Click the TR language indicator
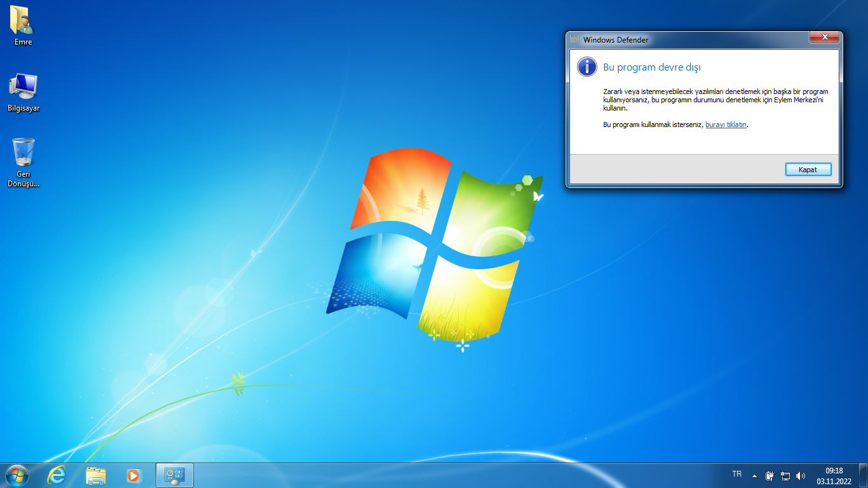The image size is (868, 488). [x=737, y=474]
